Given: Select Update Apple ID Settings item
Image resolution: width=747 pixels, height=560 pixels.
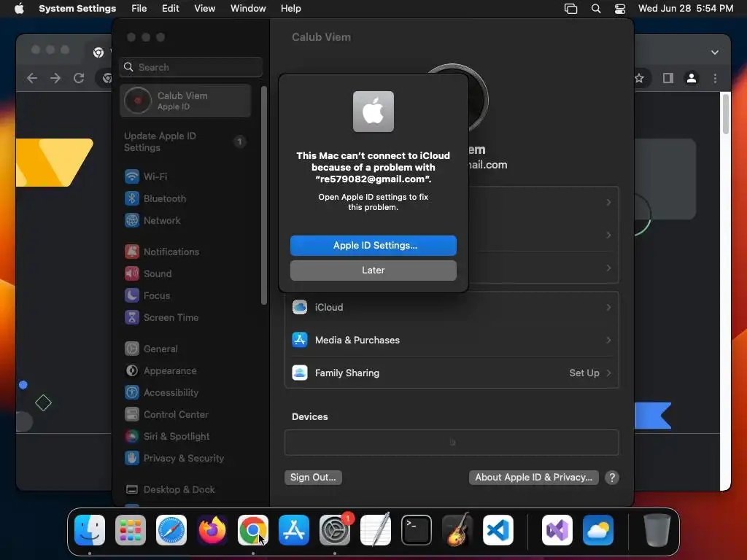Looking at the screenshot, I should click(185, 142).
